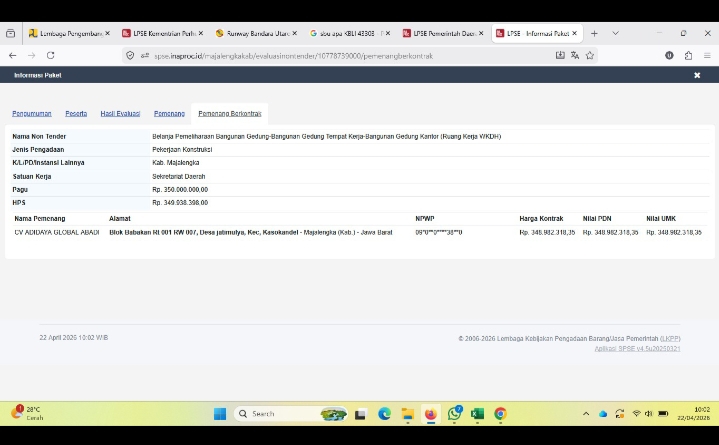This screenshot has height=445, width=719.
Task: Launch WhatsApp from the taskbar
Action: (454, 414)
